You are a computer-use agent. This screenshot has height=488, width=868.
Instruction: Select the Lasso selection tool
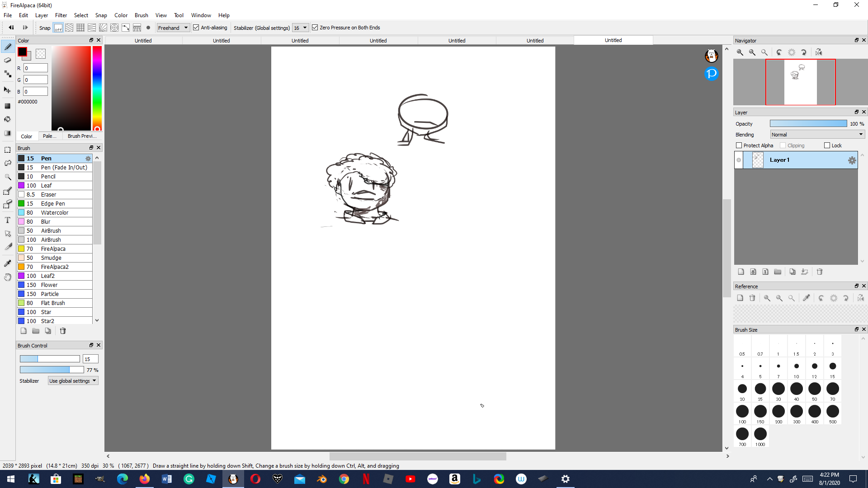click(x=7, y=163)
